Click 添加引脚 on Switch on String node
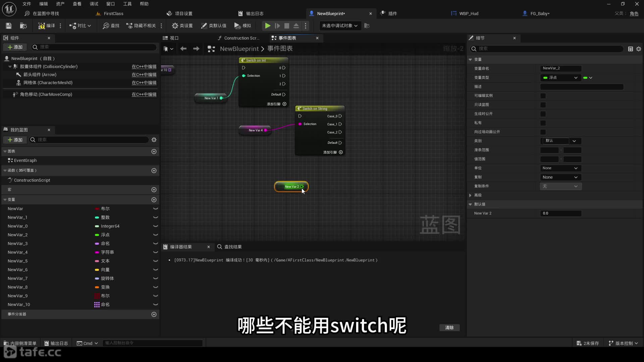The image size is (644, 362). pos(333,152)
